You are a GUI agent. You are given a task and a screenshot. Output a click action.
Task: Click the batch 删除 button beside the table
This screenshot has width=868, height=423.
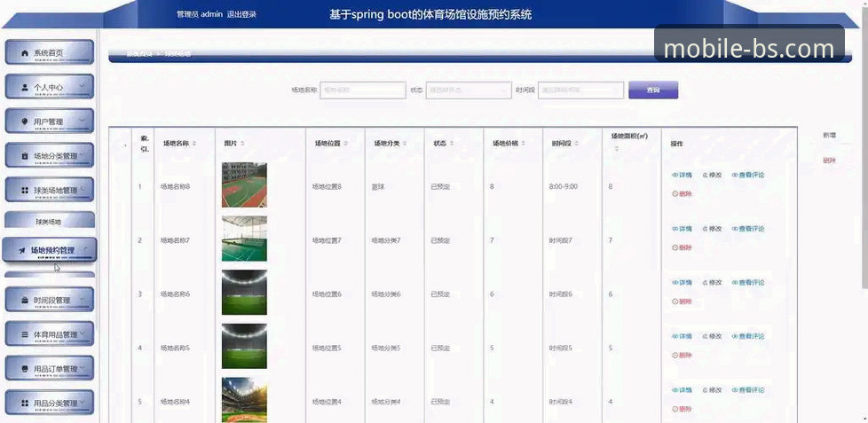pos(829,161)
